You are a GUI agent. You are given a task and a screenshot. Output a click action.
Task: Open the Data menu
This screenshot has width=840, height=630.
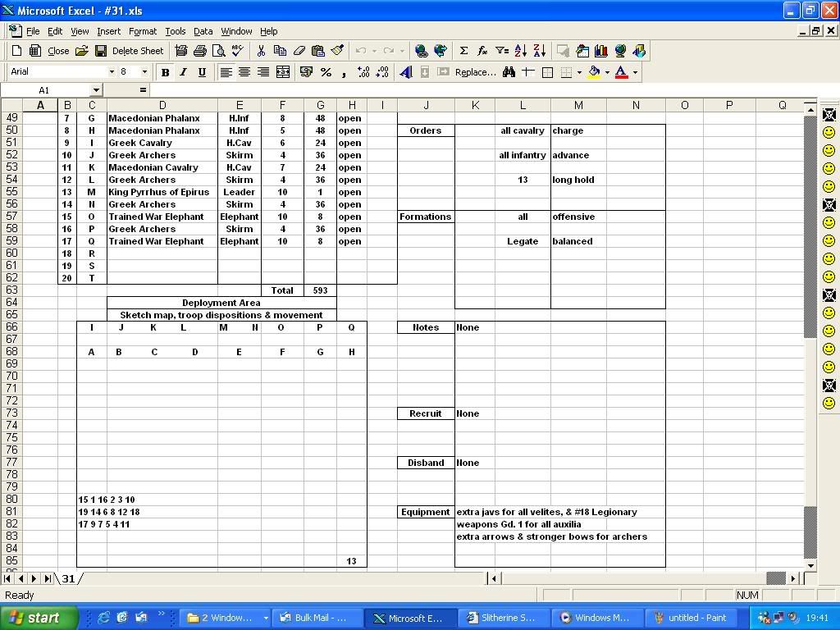click(203, 31)
